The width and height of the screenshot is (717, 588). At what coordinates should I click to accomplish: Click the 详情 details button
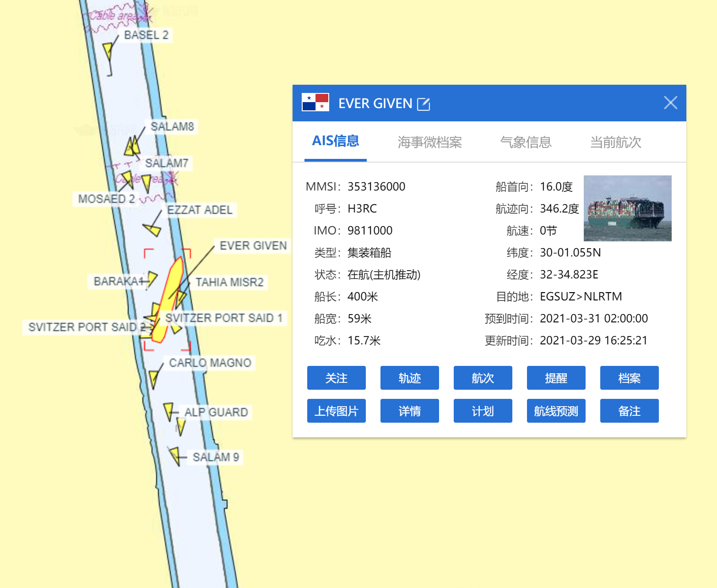coord(409,411)
